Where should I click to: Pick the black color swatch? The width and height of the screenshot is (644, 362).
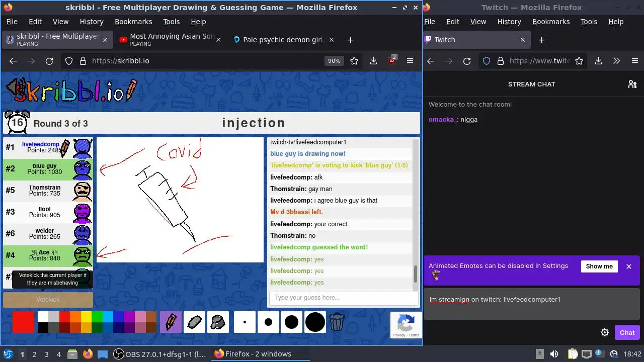(x=43, y=328)
